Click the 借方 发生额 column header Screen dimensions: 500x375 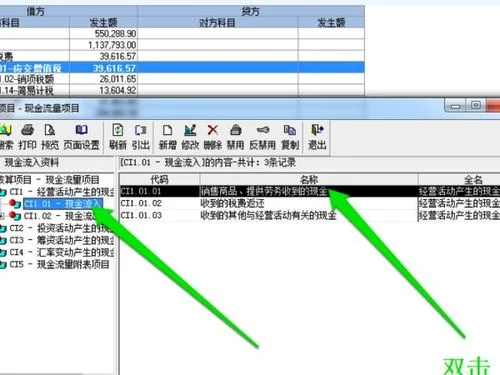pos(103,22)
